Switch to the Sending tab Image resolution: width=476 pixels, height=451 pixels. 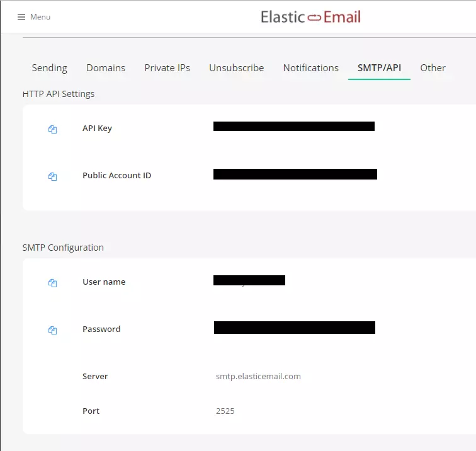point(50,68)
